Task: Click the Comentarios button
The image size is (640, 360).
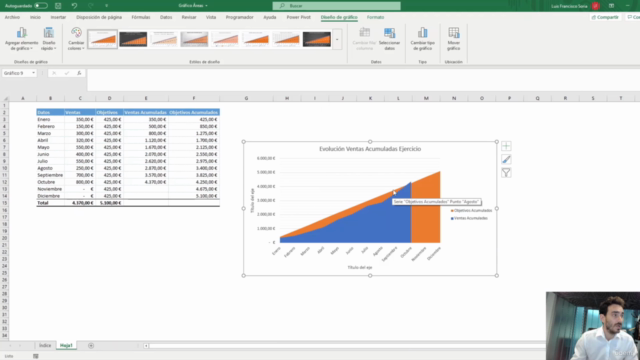Action: click(633, 17)
